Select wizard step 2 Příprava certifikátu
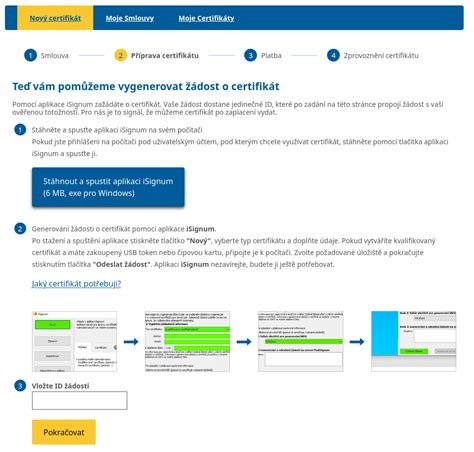 [x=157, y=55]
